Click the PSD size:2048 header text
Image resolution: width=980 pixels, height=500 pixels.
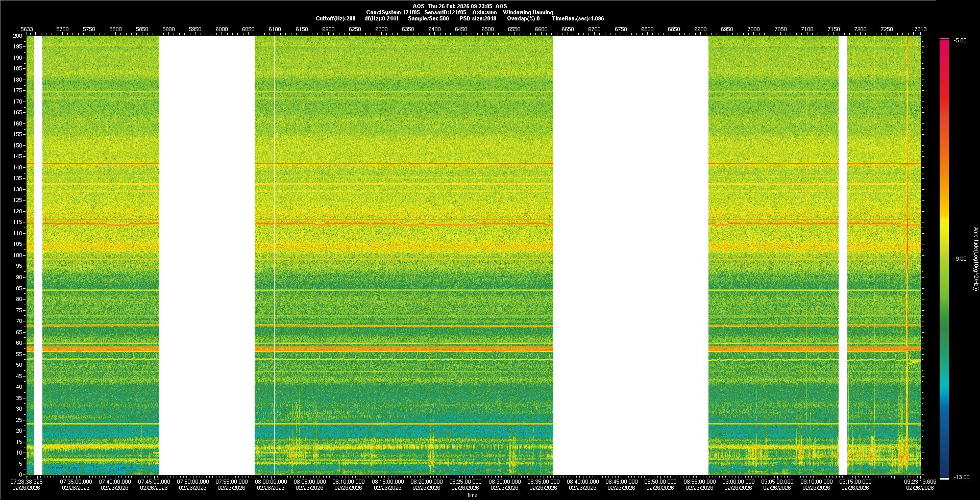pyautogui.click(x=477, y=18)
